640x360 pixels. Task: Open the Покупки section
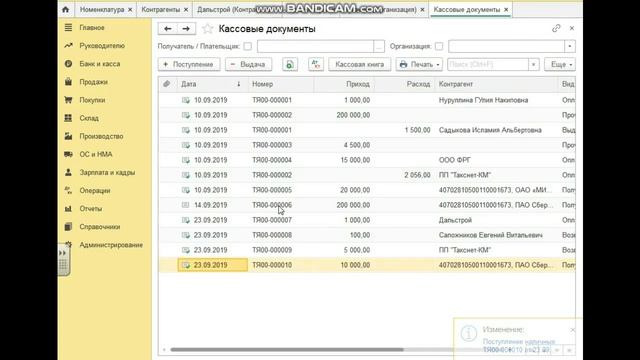coord(92,100)
